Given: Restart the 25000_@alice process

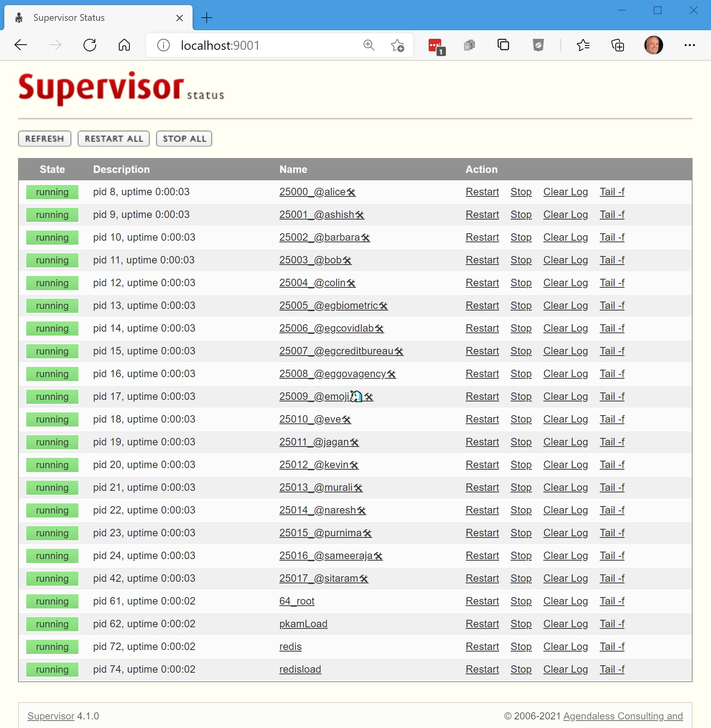Looking at the screenshot, I should click(482, 192).
